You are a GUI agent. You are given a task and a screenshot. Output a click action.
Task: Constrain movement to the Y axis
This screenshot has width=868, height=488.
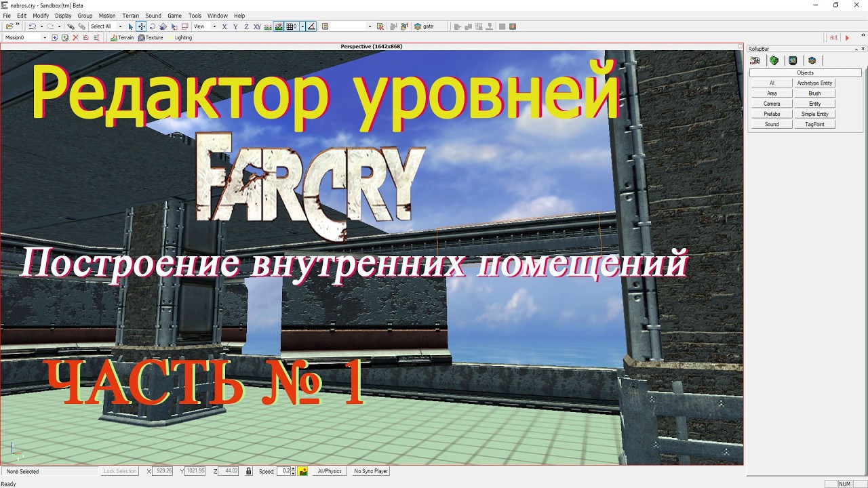(x=235, y=26)
